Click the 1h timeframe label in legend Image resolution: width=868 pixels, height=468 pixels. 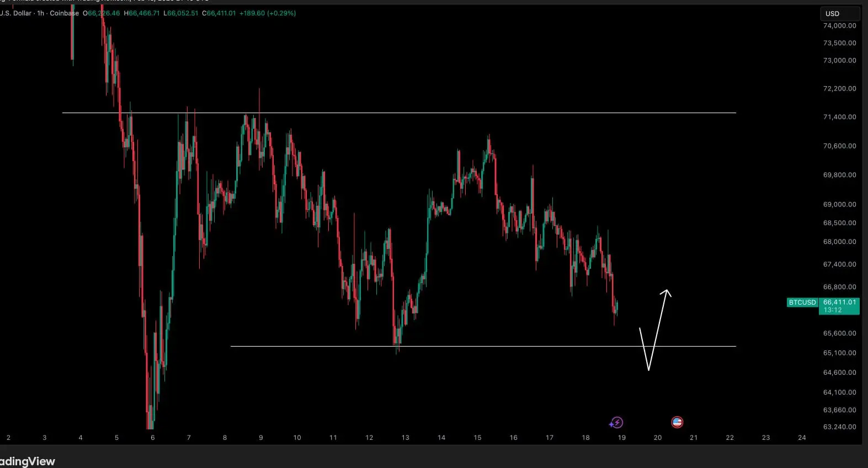tap(40, 13)
